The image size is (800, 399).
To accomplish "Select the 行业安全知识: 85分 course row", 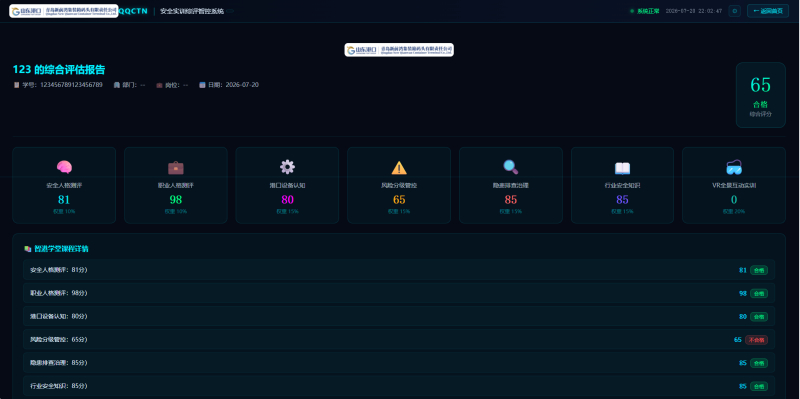I will [x=399, y=386].
